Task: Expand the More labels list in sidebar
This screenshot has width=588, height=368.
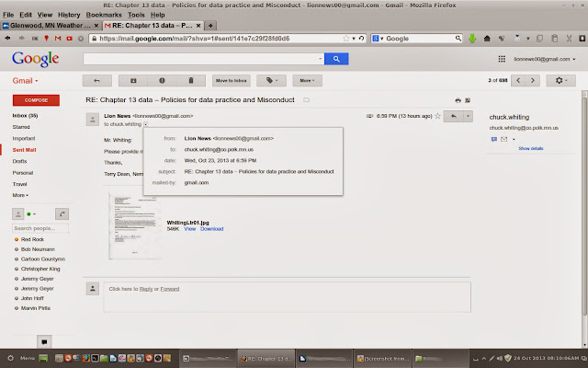Action: coord(20,195)
